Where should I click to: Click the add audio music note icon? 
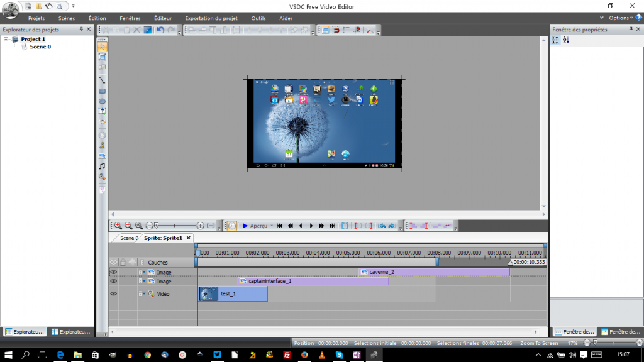pos(102,166)
